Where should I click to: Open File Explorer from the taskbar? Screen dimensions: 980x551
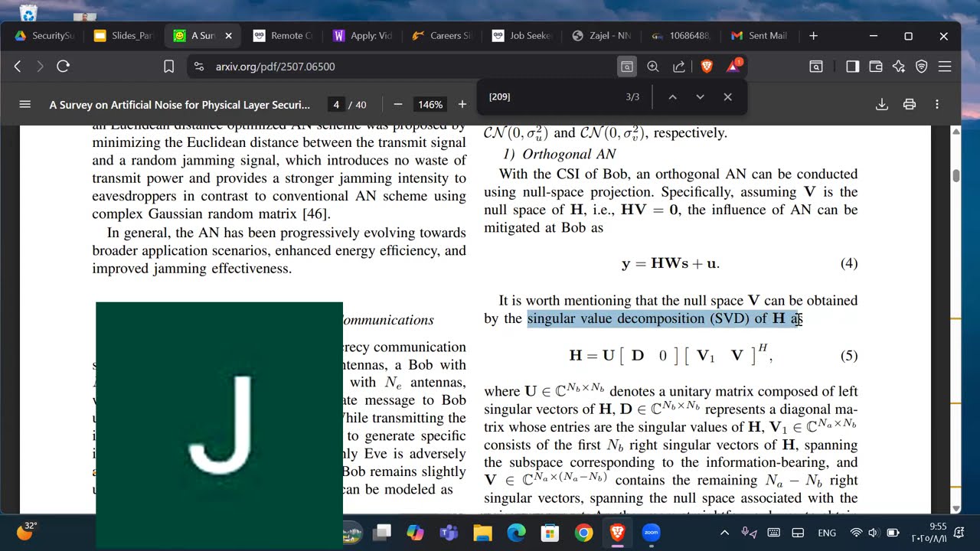[482, 533]
